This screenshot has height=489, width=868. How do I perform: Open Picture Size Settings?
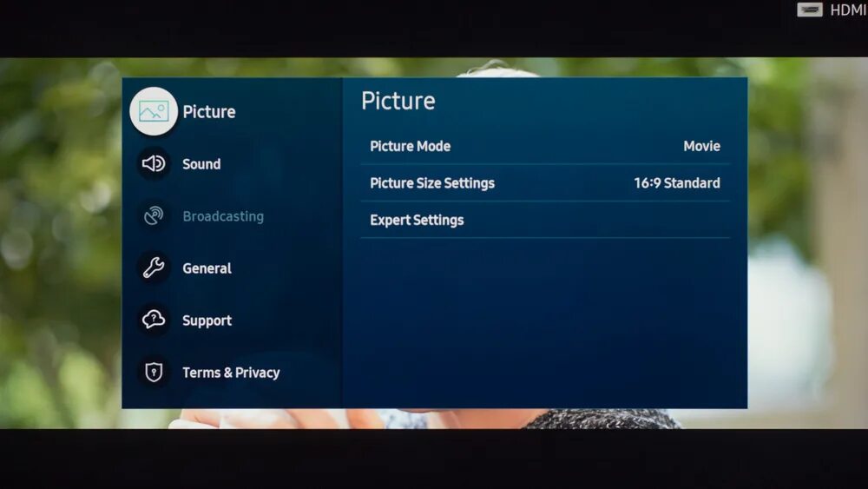click(x=545, y=182)
